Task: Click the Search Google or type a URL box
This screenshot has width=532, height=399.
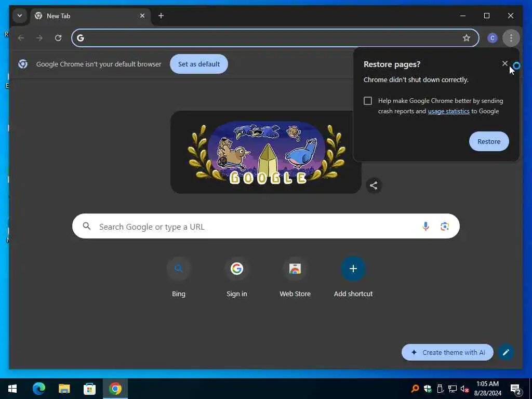Action: click(265, 227)
